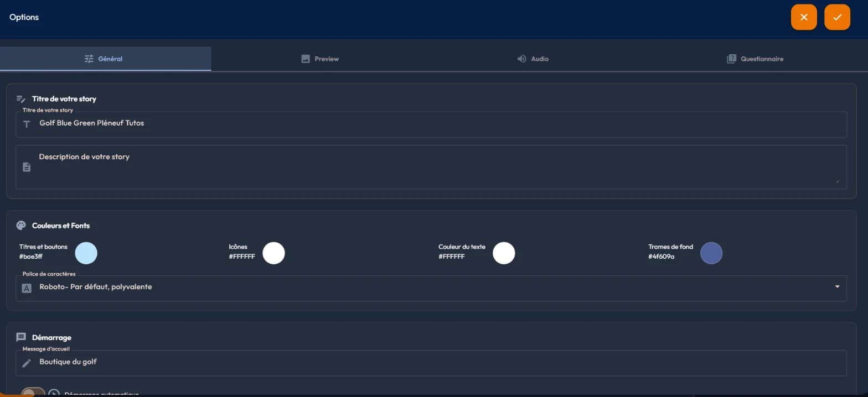
Task: Click the chat icon beside Démarrage
Action: [x=21, y=337]
